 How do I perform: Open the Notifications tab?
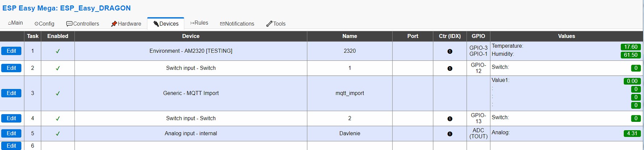237,23
